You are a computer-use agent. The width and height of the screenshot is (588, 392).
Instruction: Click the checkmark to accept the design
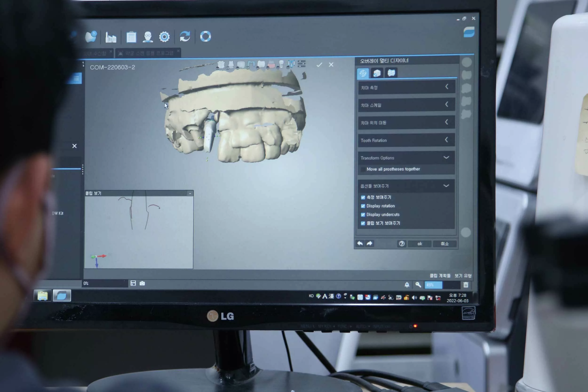(319, 65)
